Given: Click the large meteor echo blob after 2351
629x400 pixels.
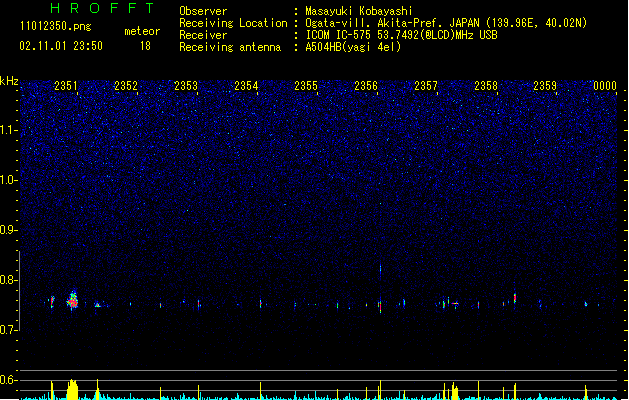Looking at the screenshot, I should pos(73,301).
